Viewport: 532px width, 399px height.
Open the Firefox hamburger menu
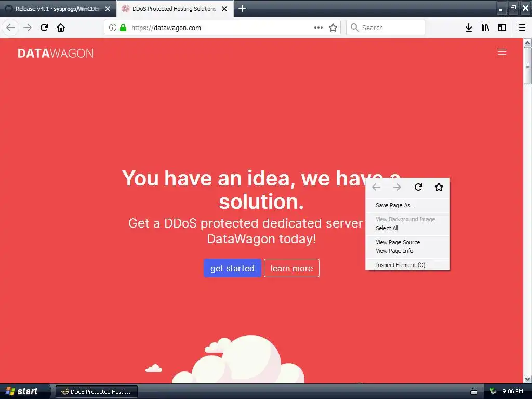(x=522, y=28)
